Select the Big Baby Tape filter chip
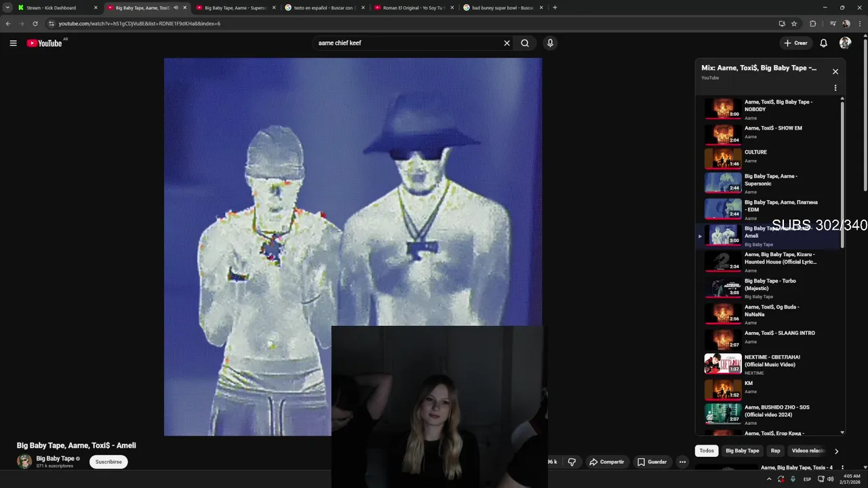 pos(742,451)
